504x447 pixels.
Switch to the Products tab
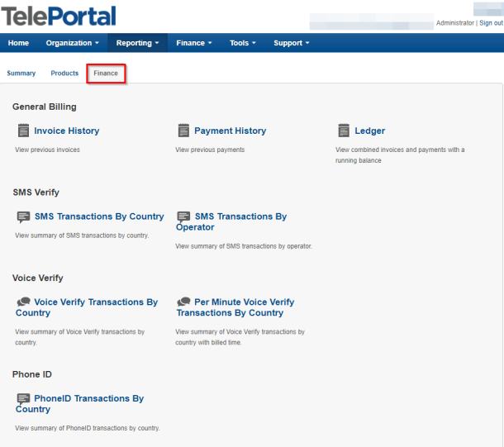coord(64,74)
